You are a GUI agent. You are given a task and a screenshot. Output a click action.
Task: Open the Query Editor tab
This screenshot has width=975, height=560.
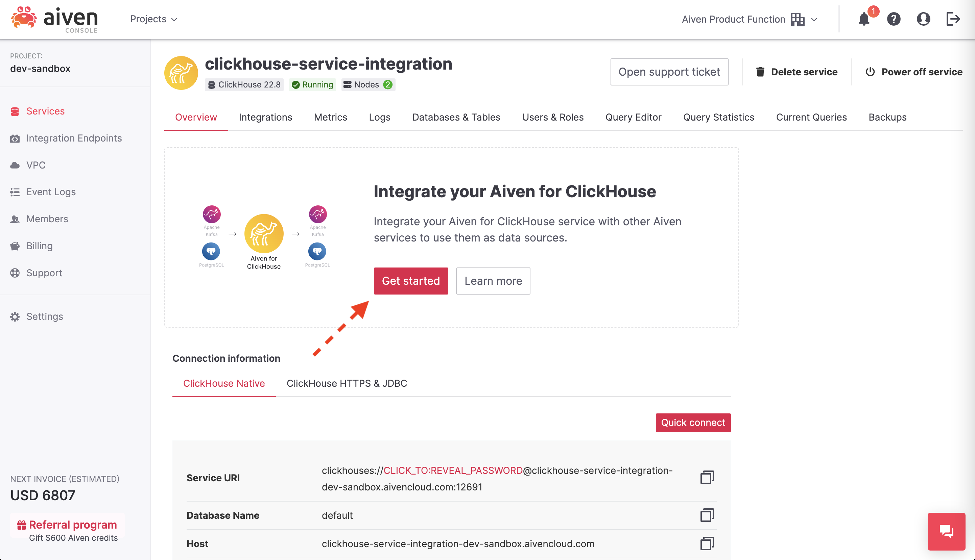pos(633,117)
